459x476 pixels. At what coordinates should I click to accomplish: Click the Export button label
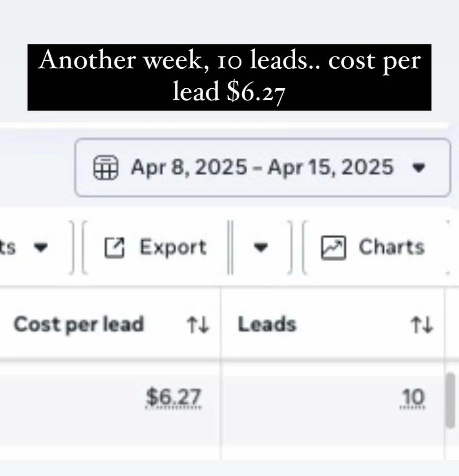coord(173,248)
